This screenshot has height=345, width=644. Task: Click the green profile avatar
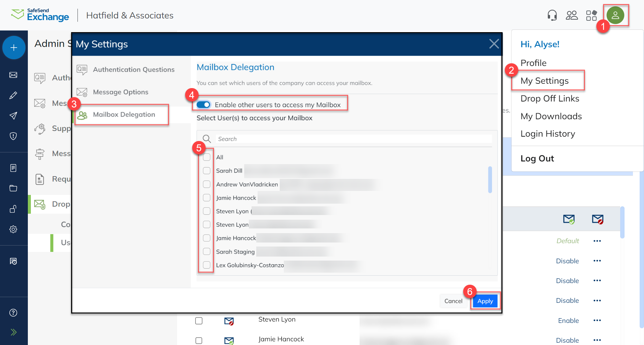pyautogui.click(x=616, y=15)
